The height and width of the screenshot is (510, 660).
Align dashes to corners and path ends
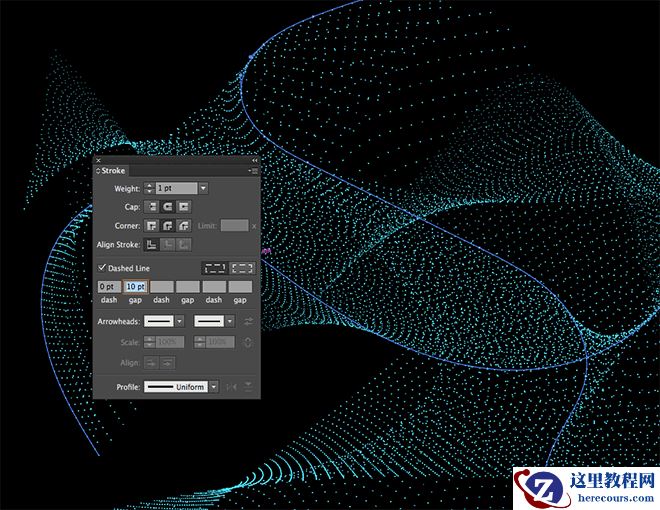click(x=242, y=268)
